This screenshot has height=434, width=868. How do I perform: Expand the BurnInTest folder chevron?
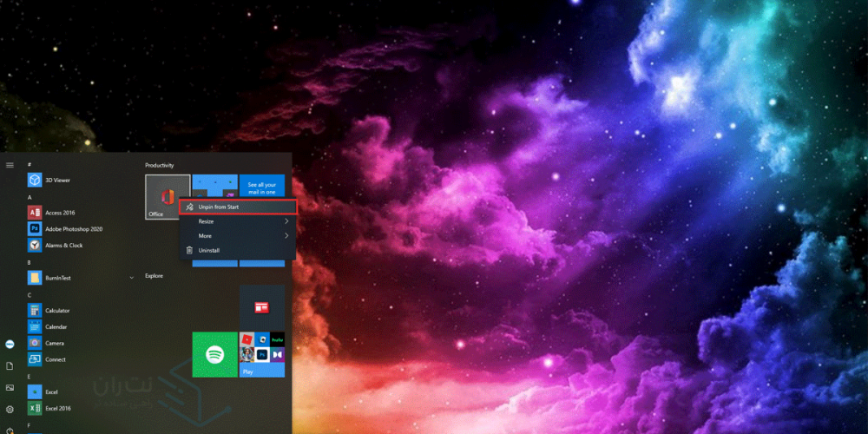[x=132, y=278]
